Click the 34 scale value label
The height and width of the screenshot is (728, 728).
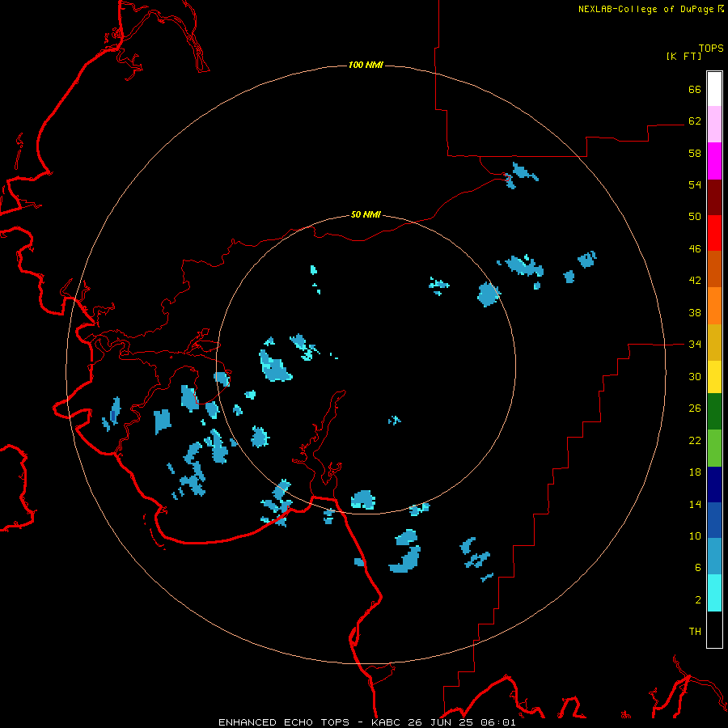click(x=695, y=344)
